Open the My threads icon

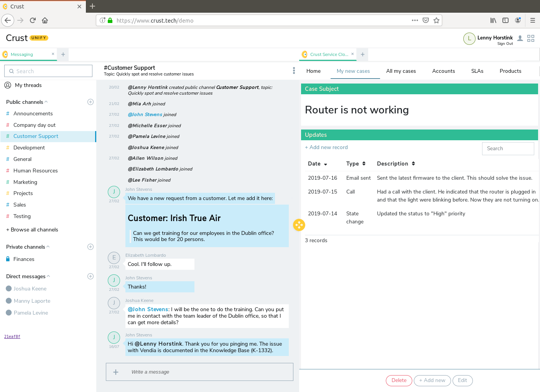[8, 85]
